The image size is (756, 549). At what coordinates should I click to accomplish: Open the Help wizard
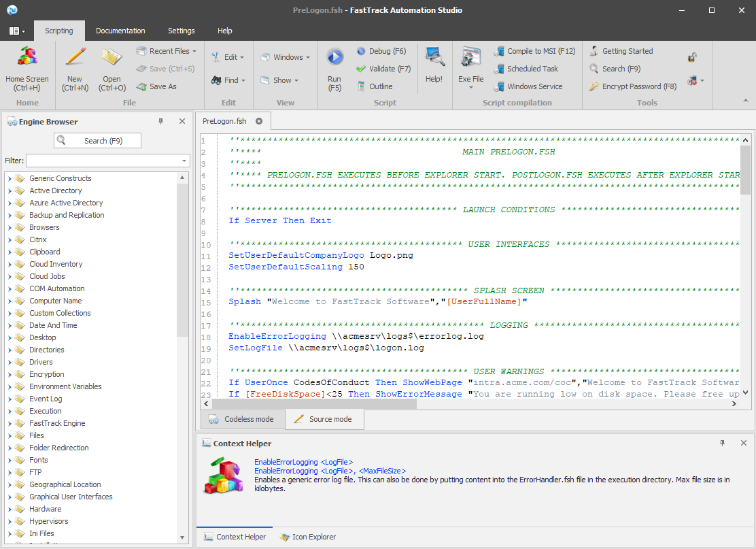pos(434,67)
